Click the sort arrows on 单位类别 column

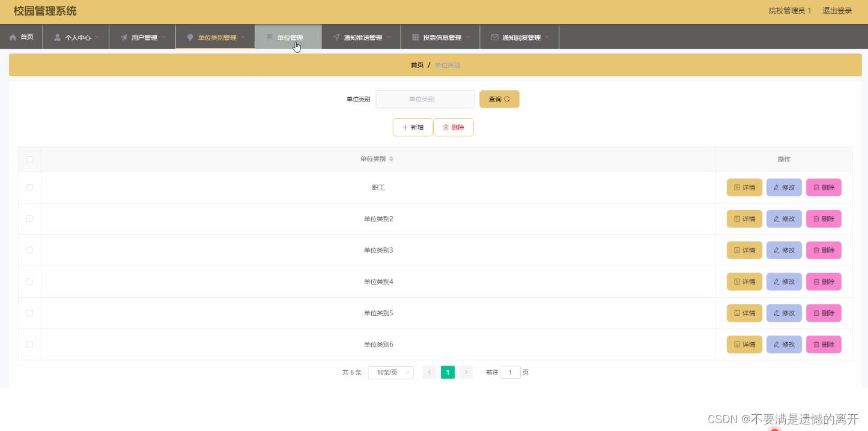[x=391, y=159]
